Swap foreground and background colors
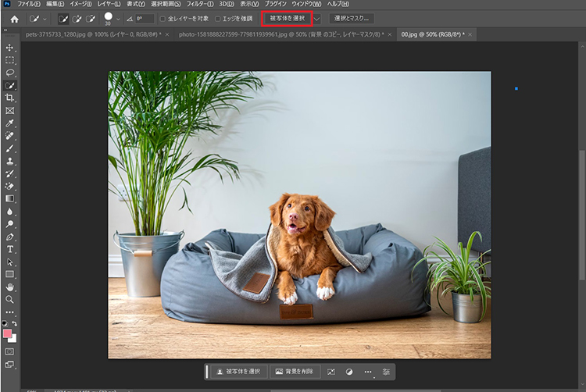Viewport: 586px width, 392px height. point(14,323)
